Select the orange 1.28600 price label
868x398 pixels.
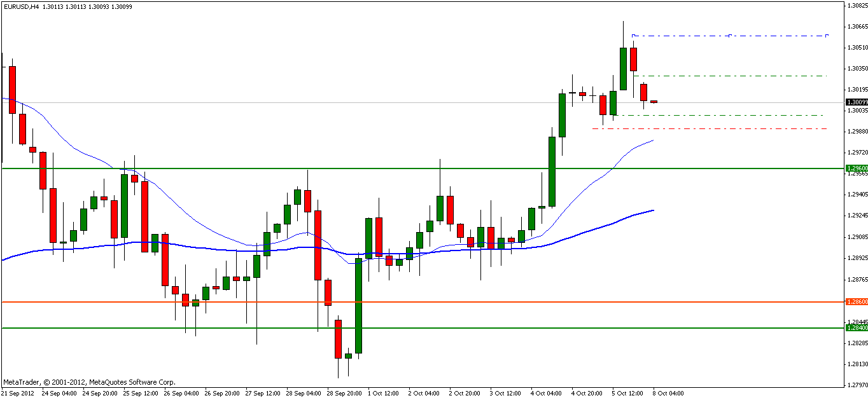[x=857, y=302]
